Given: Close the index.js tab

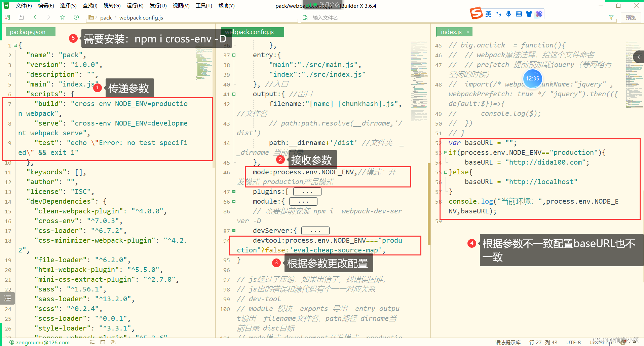Looking at the screenshot, I should click(467, 32).
